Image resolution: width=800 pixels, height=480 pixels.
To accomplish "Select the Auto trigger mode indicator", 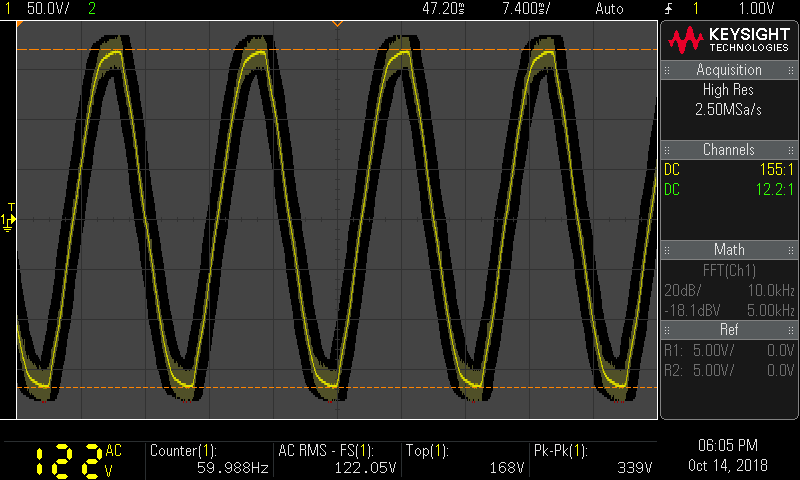I will point(608,8).
